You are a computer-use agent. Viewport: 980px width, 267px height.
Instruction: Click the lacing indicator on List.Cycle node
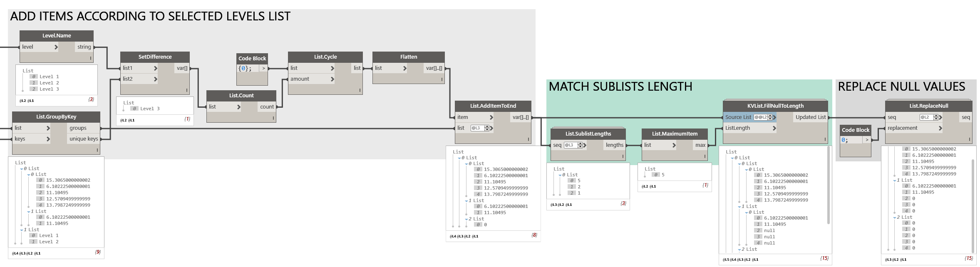(x=360, y=90)
